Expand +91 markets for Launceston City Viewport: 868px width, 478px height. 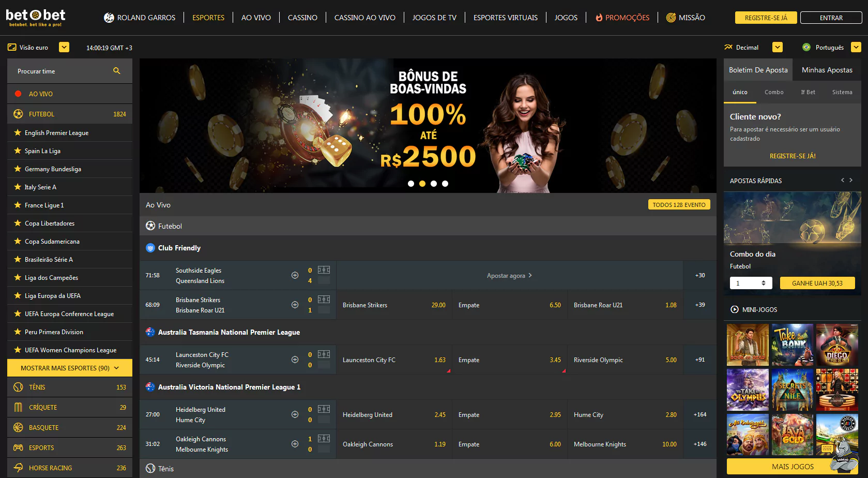pos(700,360)
